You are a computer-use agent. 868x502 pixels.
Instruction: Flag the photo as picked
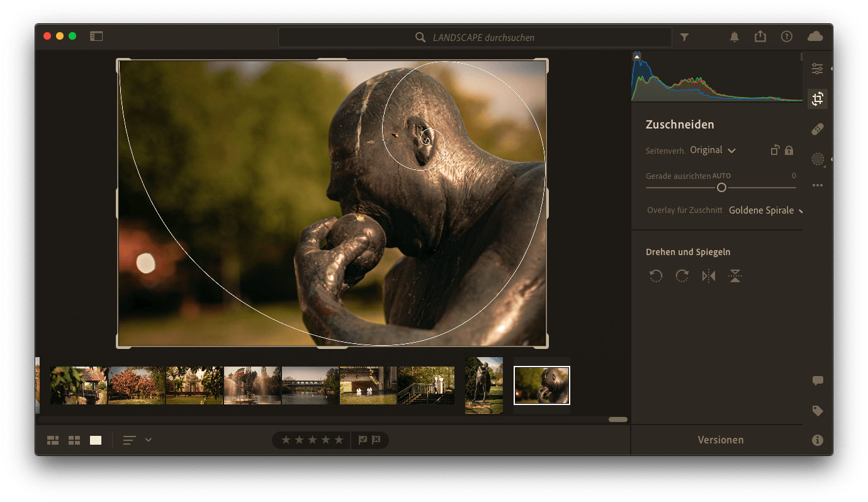(363, 440)
